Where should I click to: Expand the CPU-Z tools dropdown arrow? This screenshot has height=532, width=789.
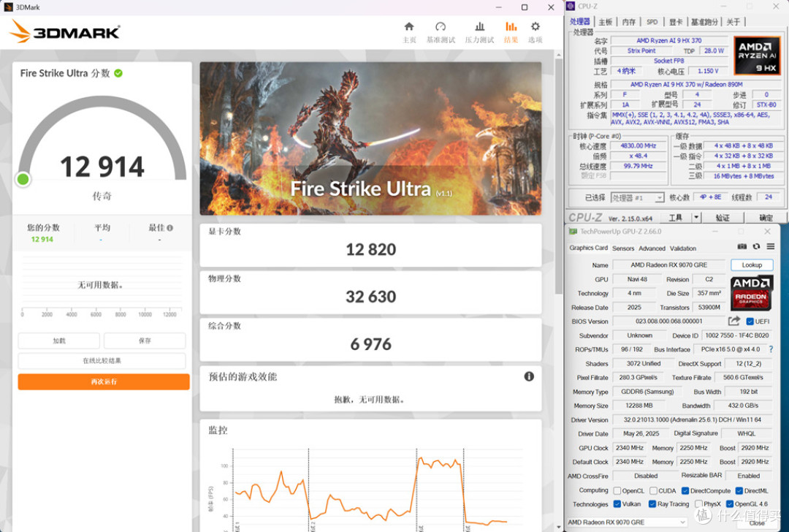point(696,218)
